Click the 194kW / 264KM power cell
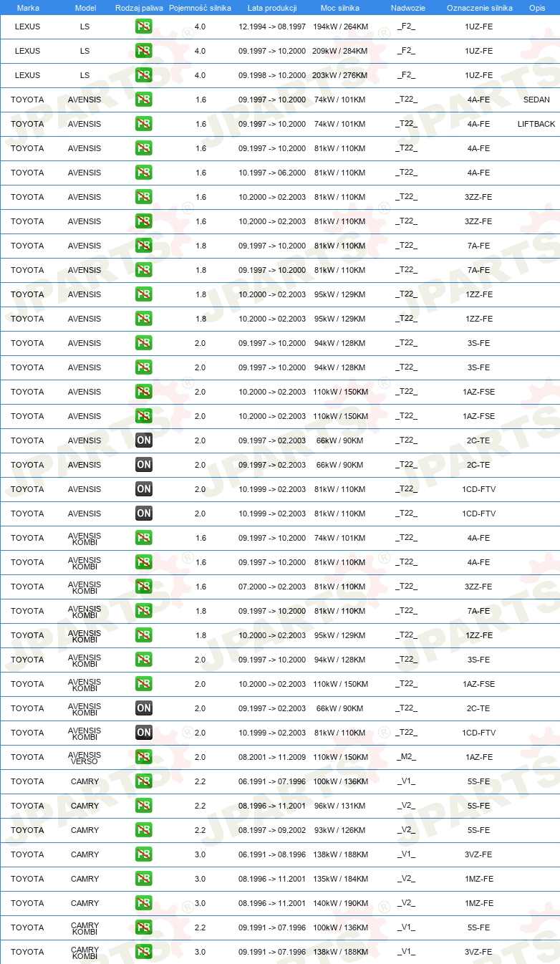This screenshot has width=560, height=964. pyautogui.click(x=340, y=26)
